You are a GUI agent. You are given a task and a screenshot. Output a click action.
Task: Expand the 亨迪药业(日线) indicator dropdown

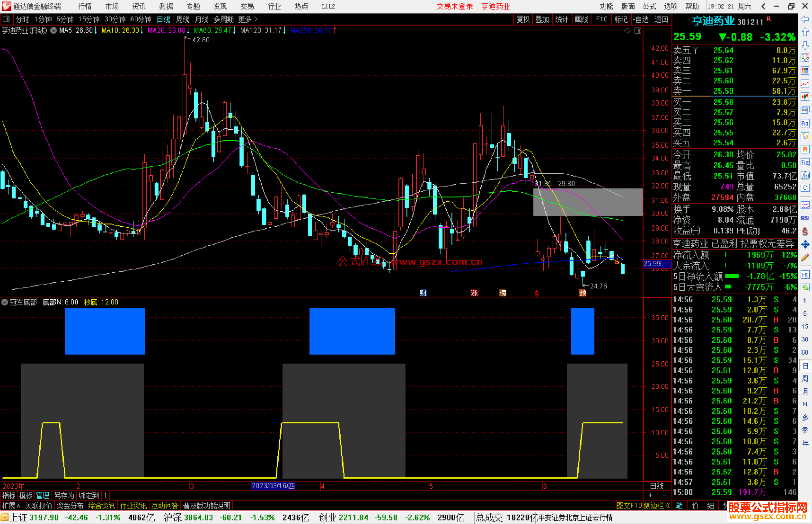(x=54, y=30)
